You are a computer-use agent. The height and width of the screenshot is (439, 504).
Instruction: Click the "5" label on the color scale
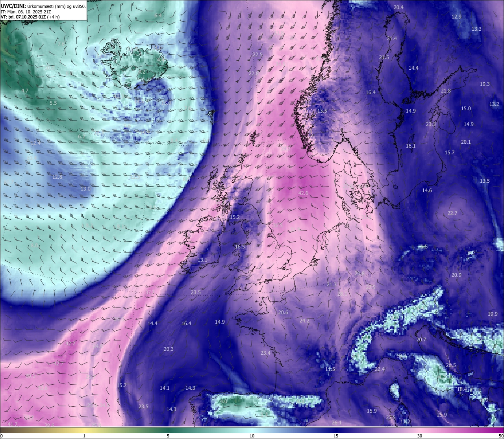(x=168, y=436)
